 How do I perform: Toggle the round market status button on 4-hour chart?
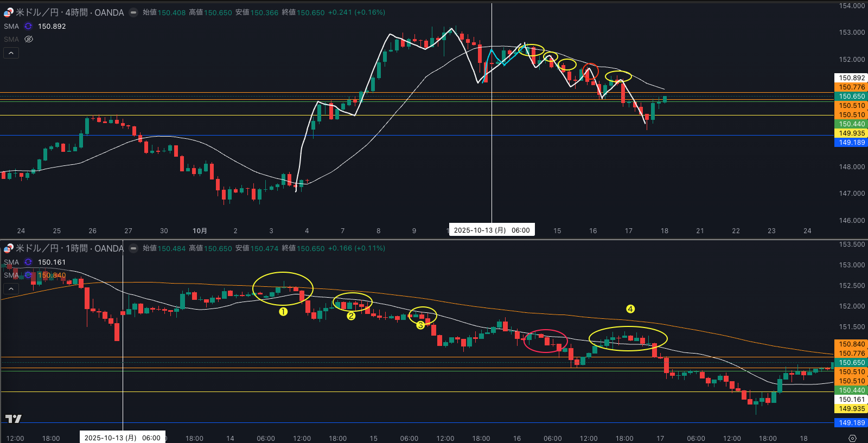pyautogui.click(x=133, y=12)
